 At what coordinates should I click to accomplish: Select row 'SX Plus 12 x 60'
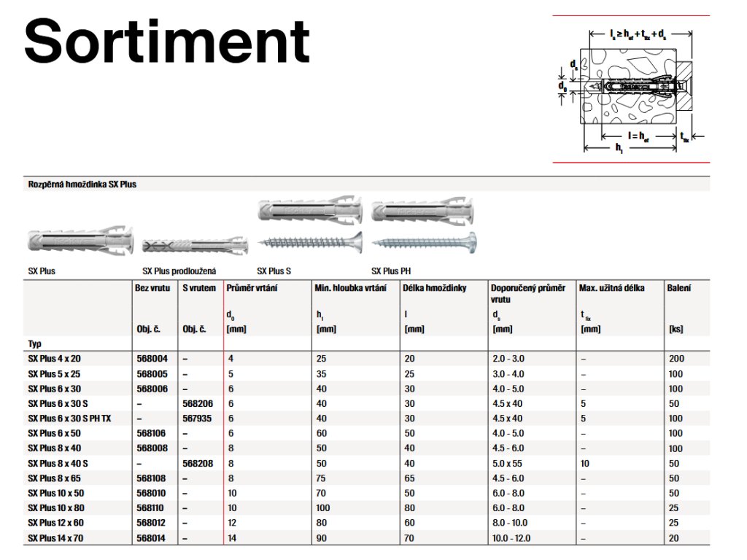point(367,523)
